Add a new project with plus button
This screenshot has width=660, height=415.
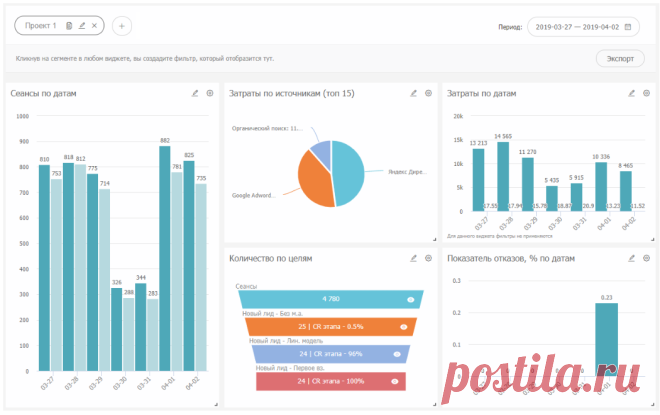click(122, 26)
